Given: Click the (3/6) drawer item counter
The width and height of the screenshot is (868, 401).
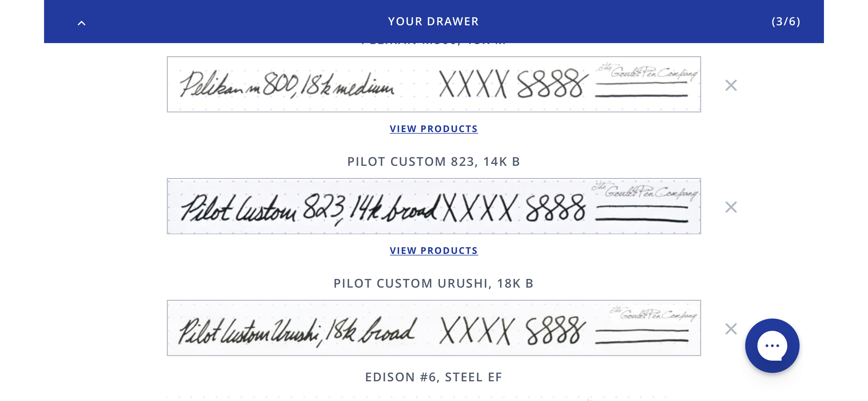Looking at the screenshot, I should 786,21.
